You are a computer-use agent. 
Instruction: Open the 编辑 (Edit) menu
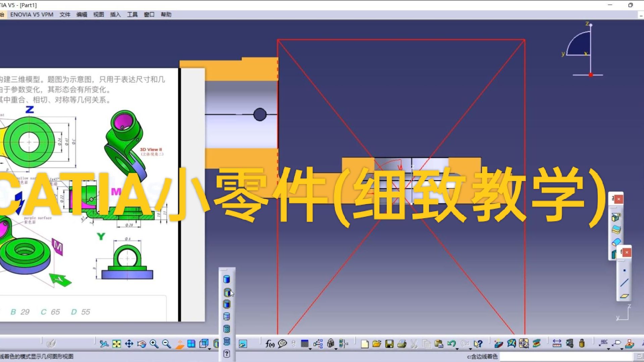[82, 14]
